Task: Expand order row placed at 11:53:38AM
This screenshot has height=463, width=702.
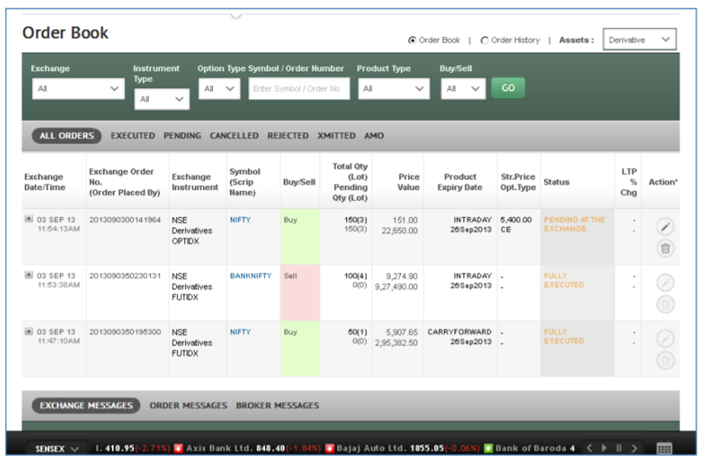Action: point(29,275)
